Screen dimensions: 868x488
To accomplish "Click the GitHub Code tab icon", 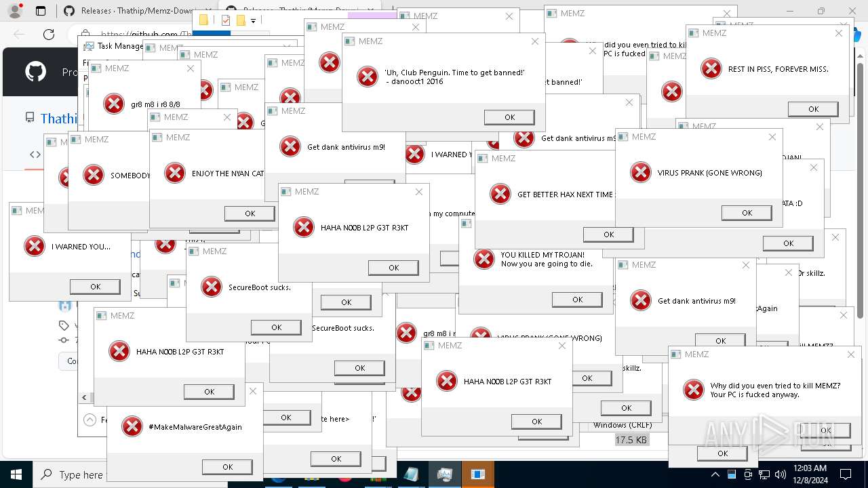I will (35, 155).
